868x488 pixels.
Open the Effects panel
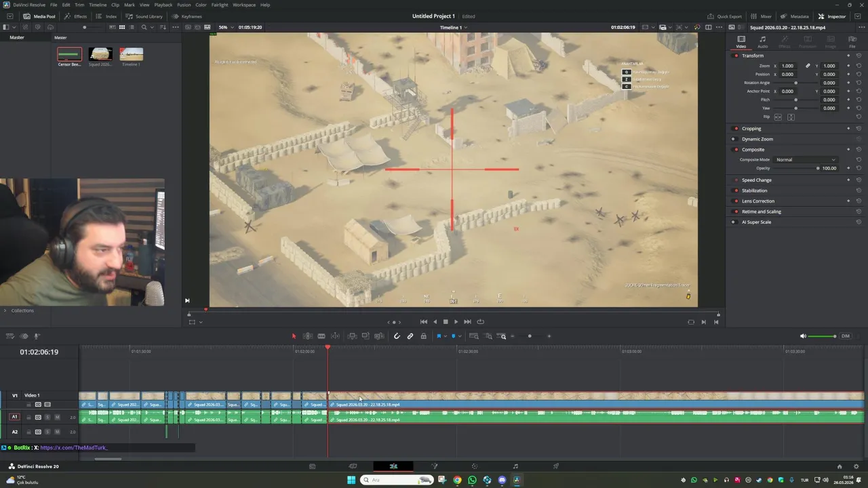tap(76, 16)
